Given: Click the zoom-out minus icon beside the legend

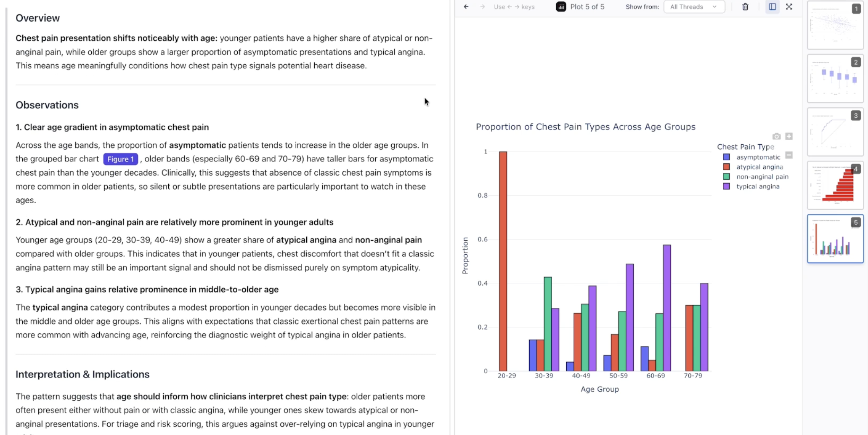Looking at the screenshot, I should [x=790, y=155].
